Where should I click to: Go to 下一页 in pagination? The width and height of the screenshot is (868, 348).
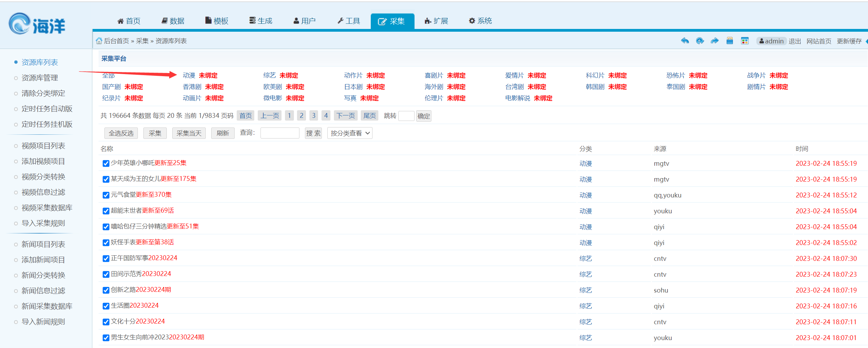click(x=345, y=116)
